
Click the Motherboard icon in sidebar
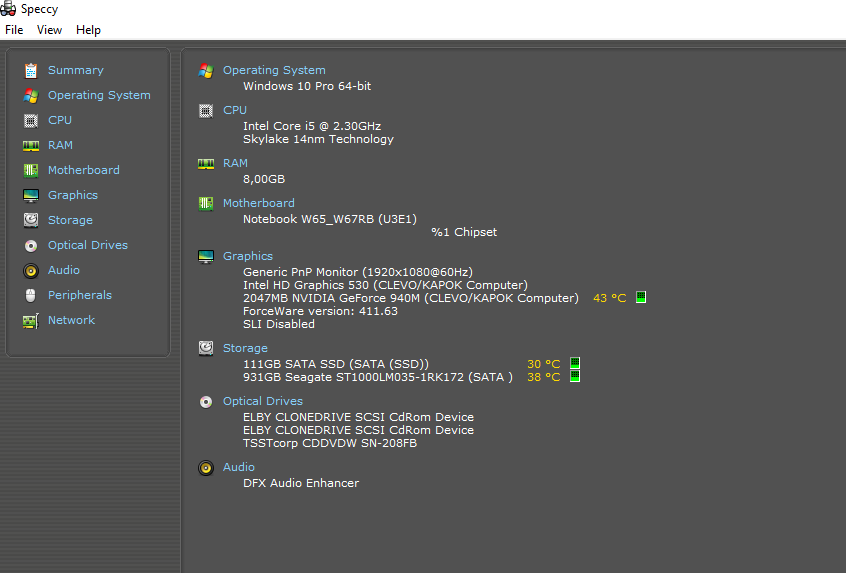(x=31, y=170)
